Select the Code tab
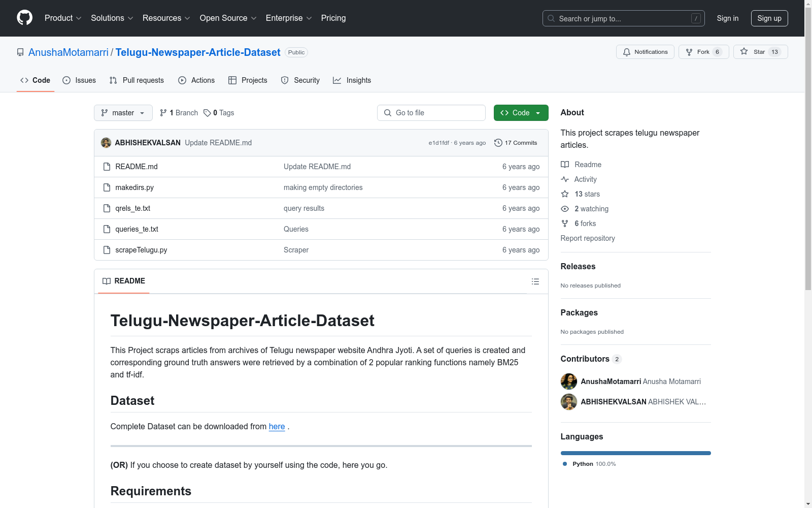The image size is (812, 508). (x=36, y=80)
